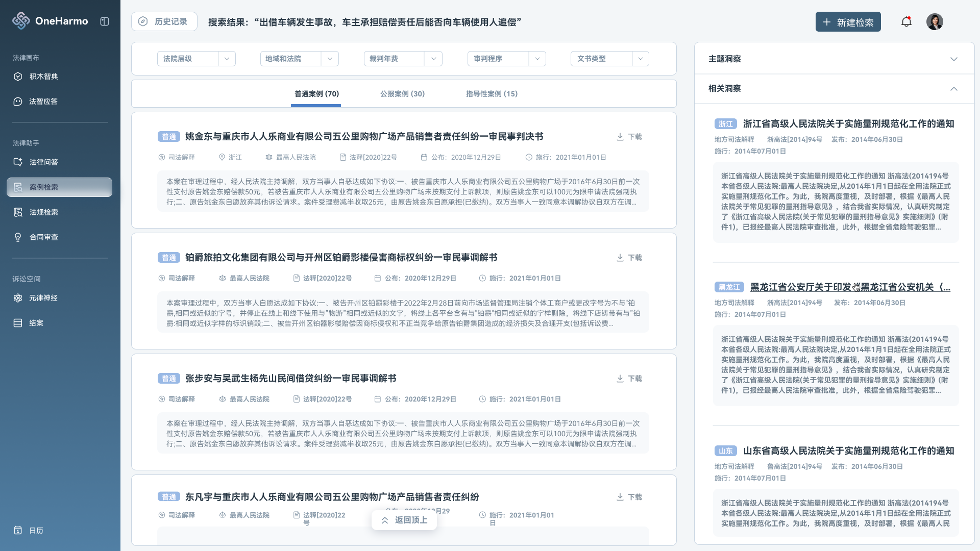Open 浙江省高级人民法院 notice title
The image size is (980, 551).
pyautogui.click(x=848, y=124)
